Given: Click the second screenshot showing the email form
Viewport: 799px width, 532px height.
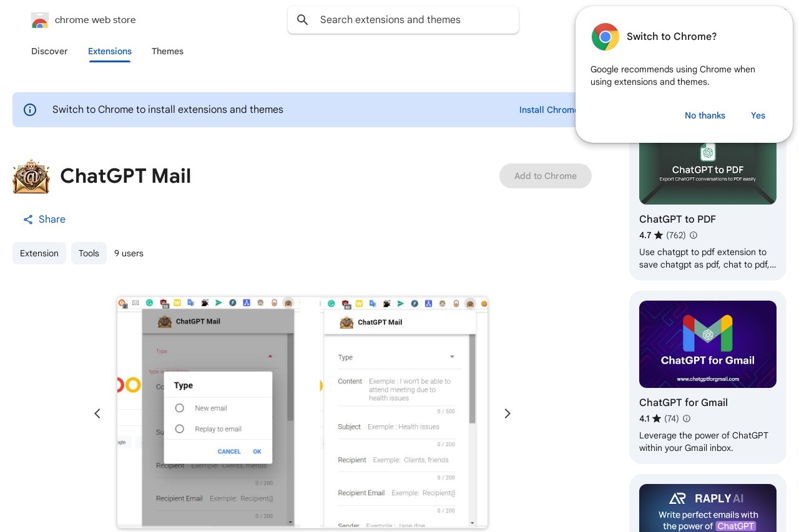Looking at the screenshot, I should click(404, 412).
